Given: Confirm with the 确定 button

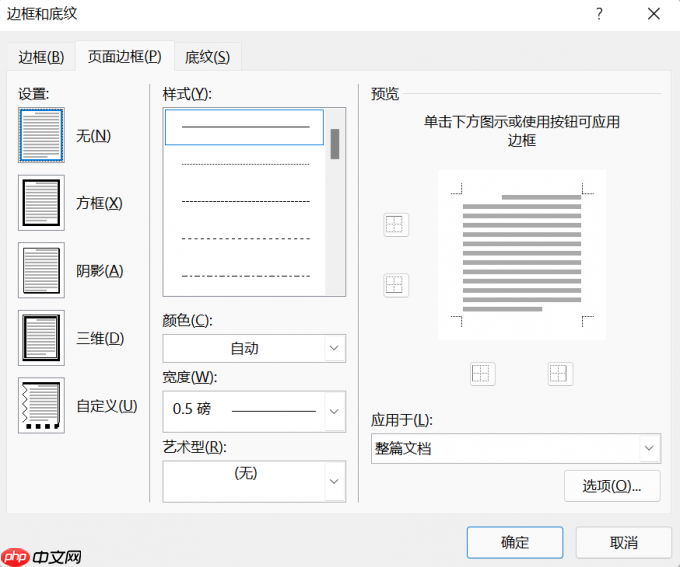Looking at the screenshot, I should (x=515, y=542).
